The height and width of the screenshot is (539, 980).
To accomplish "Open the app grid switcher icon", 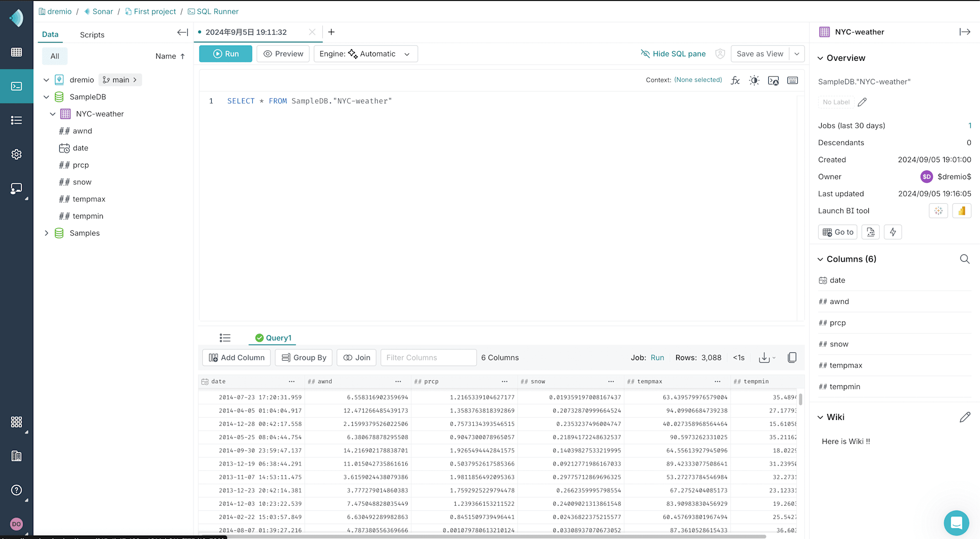I will click(x=16, y=422).
